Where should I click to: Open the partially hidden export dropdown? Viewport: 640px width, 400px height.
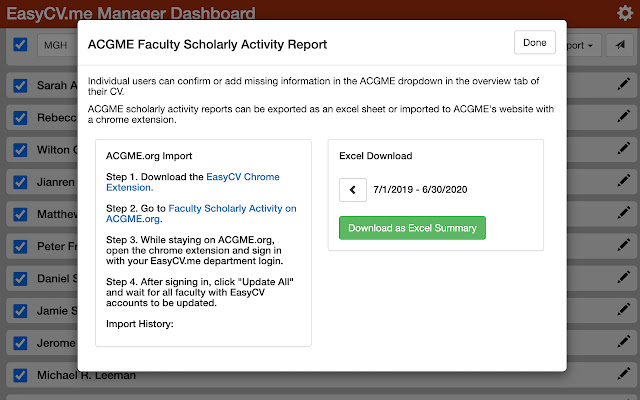click(x=584, y=45)
